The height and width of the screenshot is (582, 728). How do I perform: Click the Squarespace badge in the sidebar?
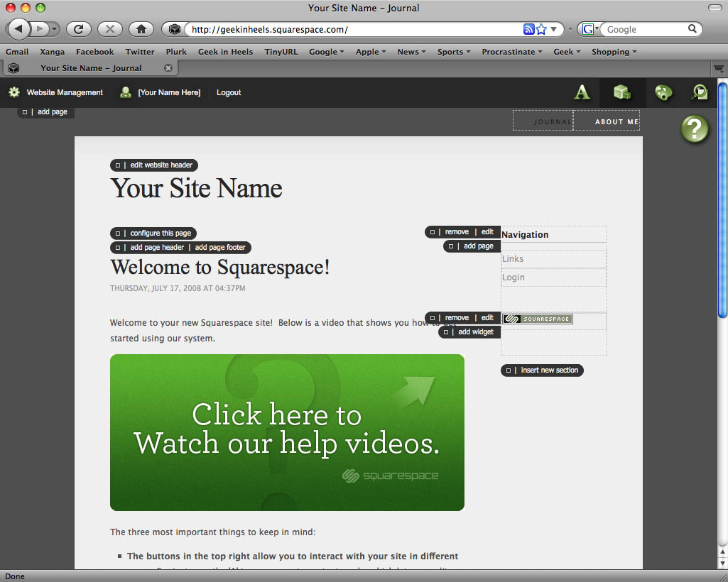click(x=538, y=319)
